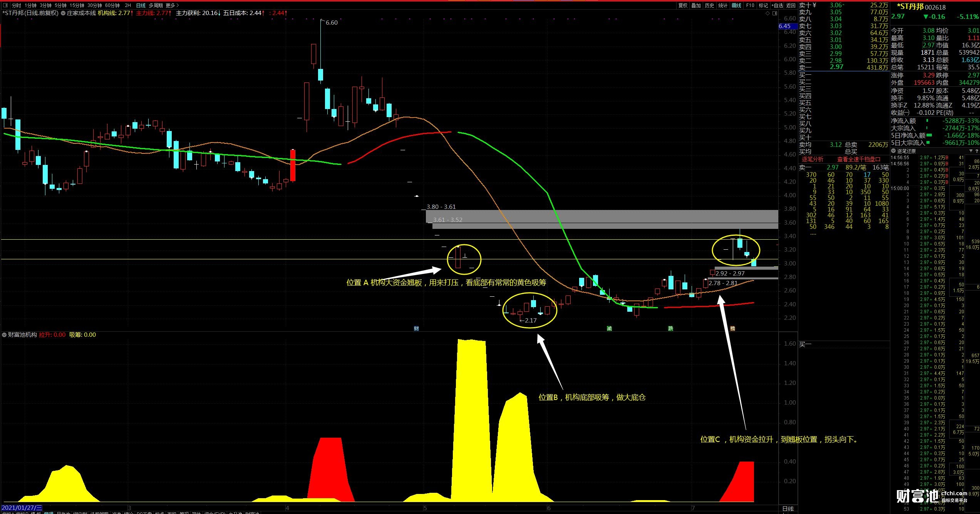Screen dimensions: 980x514
Task: Click 查看全速千档盘口 link
Action: click(x=858, y=159)
